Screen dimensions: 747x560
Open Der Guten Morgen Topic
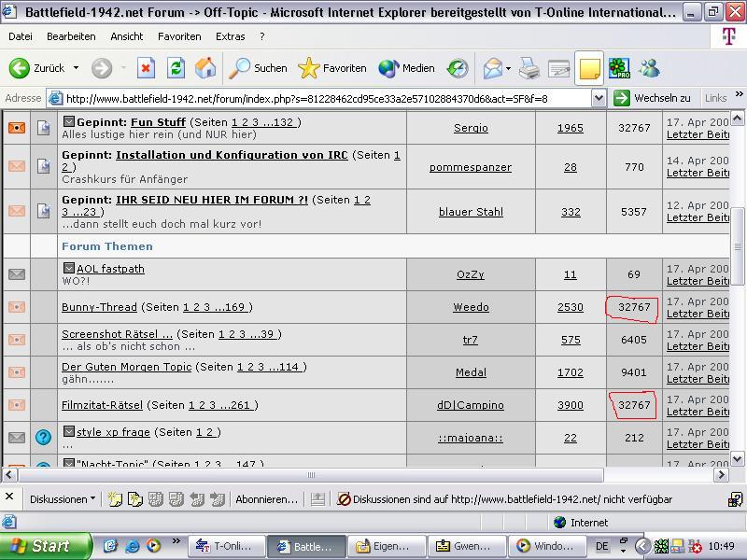tap(127, 367)
